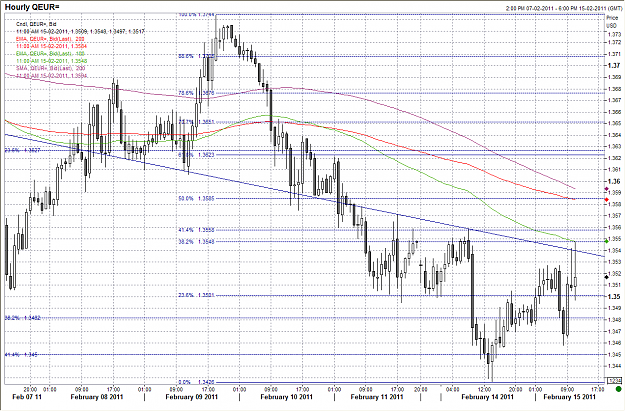Click the '50.0% 1.3585' Fibonacci label
Screen dimensions: 625x411
196,198
